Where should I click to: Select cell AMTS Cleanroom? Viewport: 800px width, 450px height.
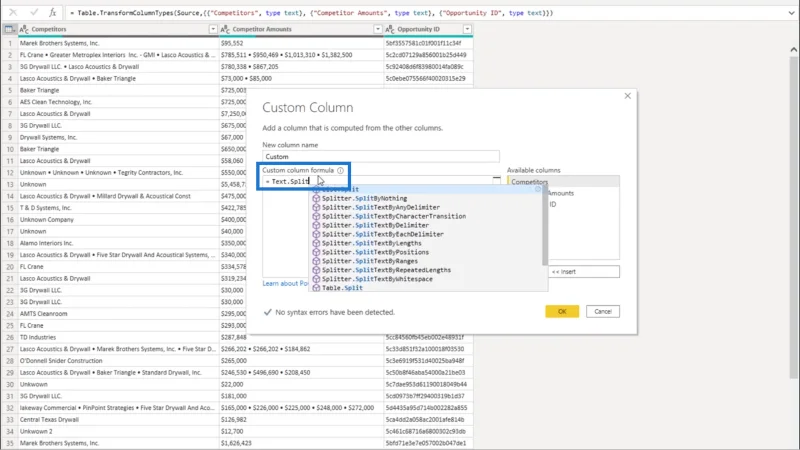tap(118, 314)
